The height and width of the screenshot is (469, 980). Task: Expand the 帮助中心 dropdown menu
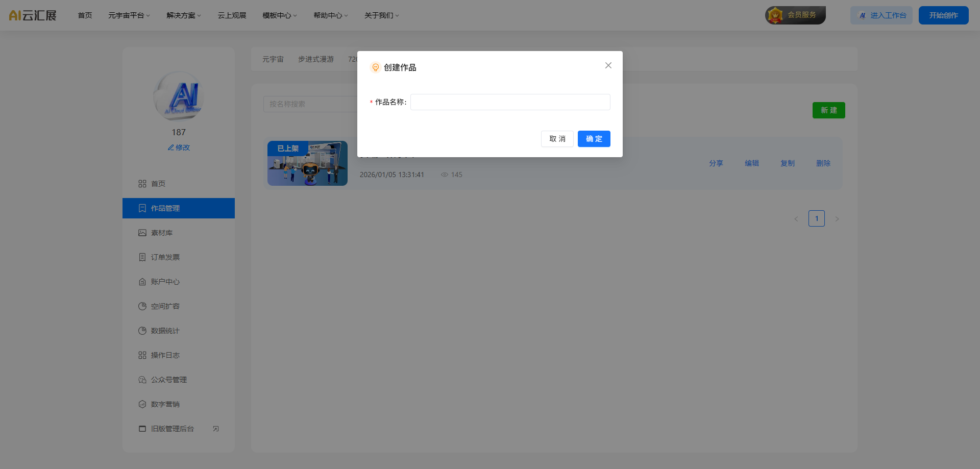tap(331, 15)
